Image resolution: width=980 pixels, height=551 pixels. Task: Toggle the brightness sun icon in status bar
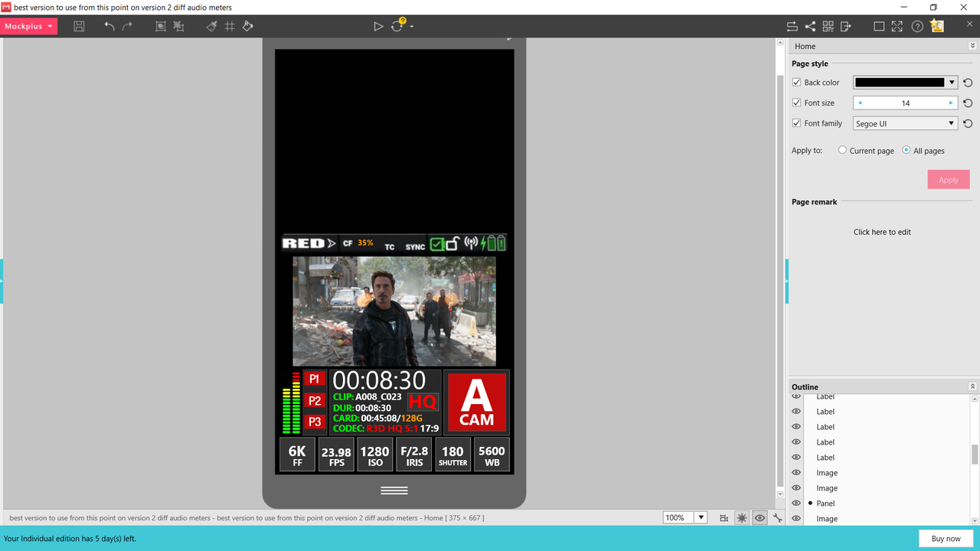(742, 518)
